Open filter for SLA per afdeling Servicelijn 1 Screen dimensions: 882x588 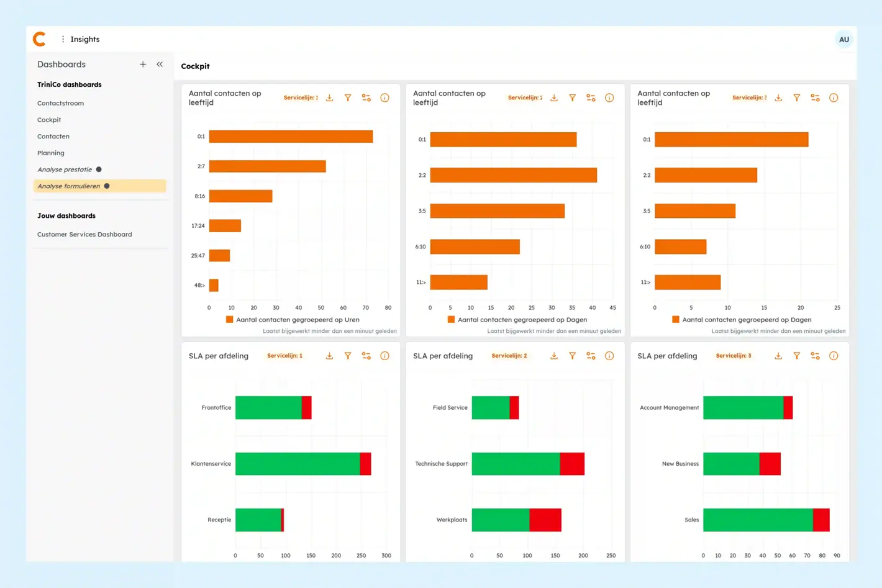(x=348, y=356)
